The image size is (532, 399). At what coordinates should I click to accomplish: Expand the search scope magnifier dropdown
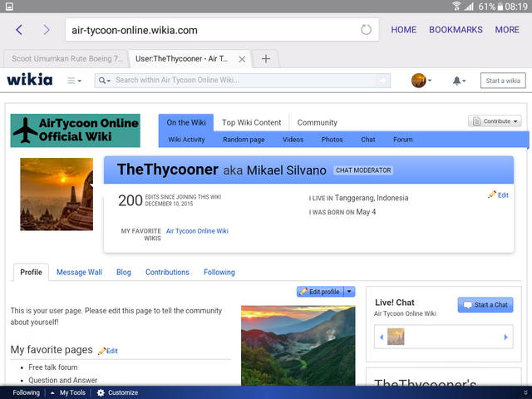(x=105, y=81)
